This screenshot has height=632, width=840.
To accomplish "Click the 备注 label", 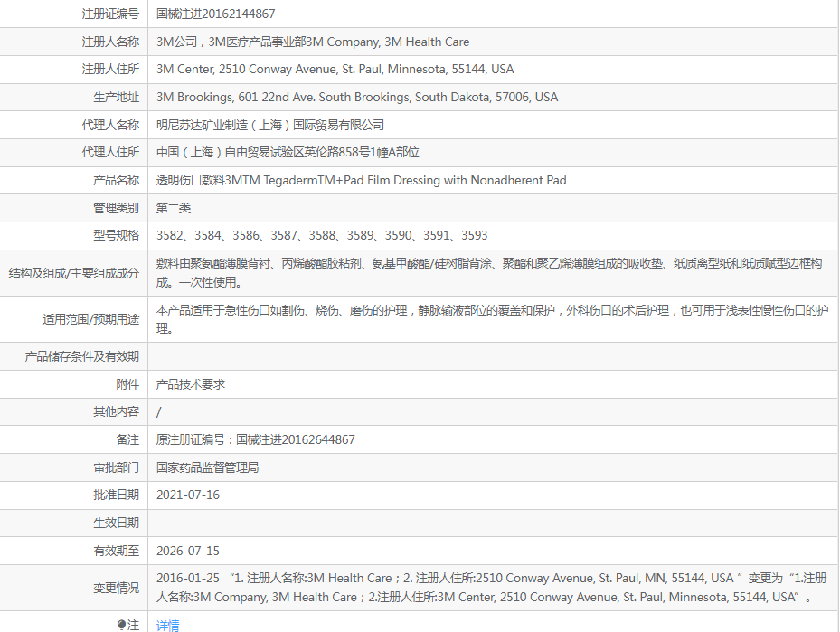I will [127, 439].
